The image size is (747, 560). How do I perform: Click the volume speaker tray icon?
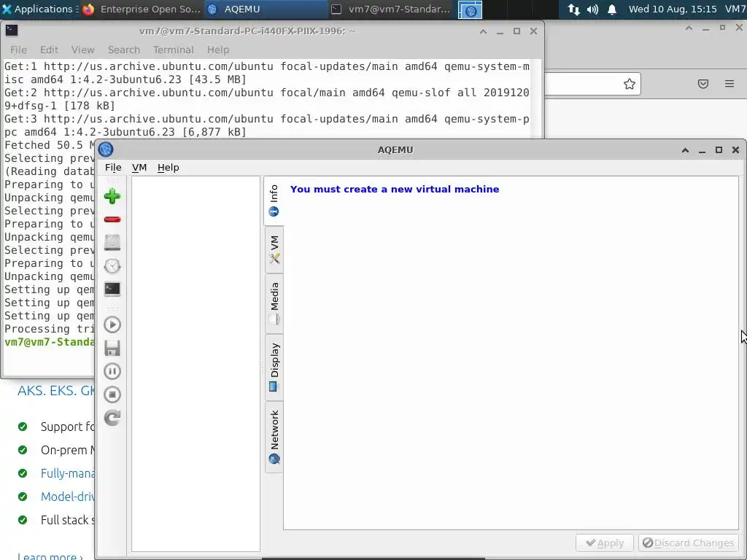[592, 9]
